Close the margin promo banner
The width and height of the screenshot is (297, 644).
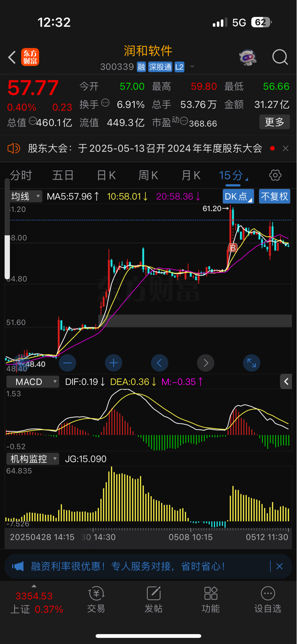point(280,567)
